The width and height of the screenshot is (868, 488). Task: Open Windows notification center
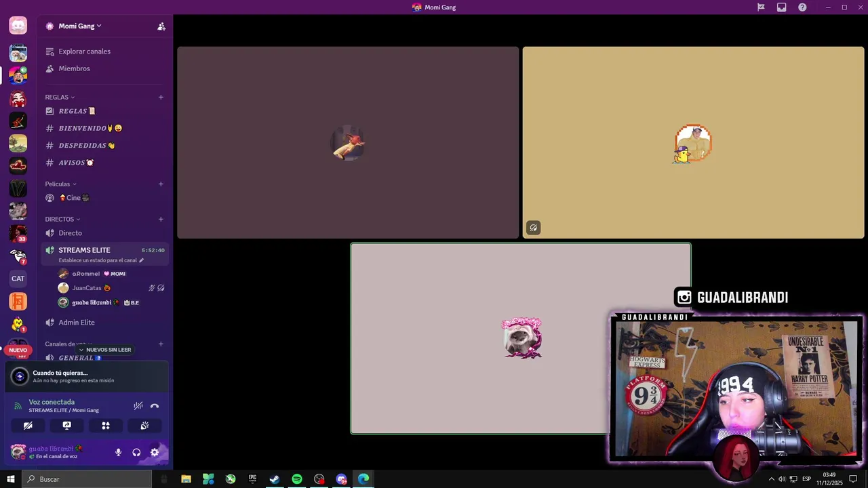854,479
